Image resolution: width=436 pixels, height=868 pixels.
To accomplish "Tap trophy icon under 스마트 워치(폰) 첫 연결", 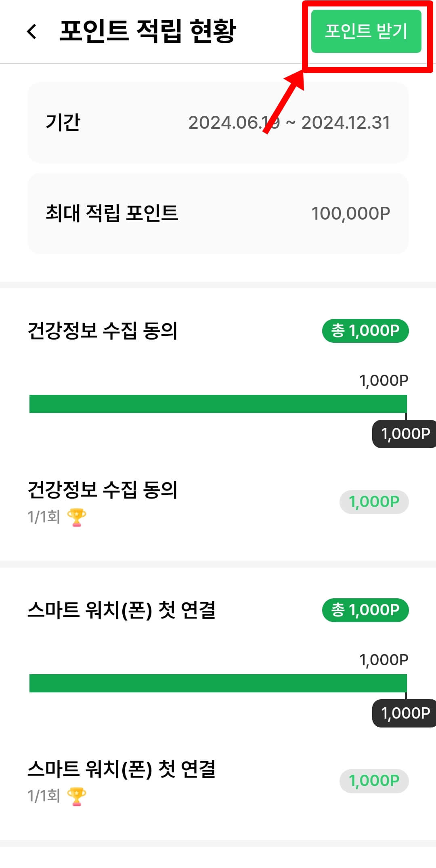I will pyautogui.click(x=76, y=797).
